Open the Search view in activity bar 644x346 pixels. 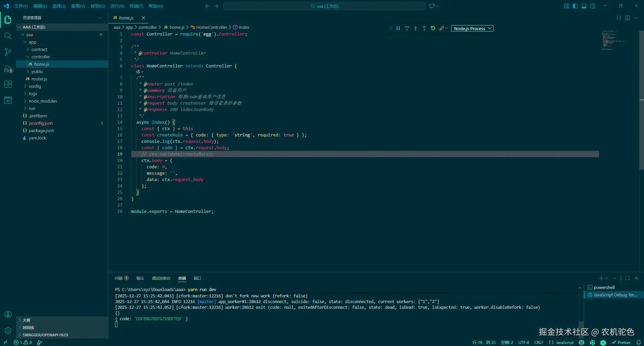(8, 36)
